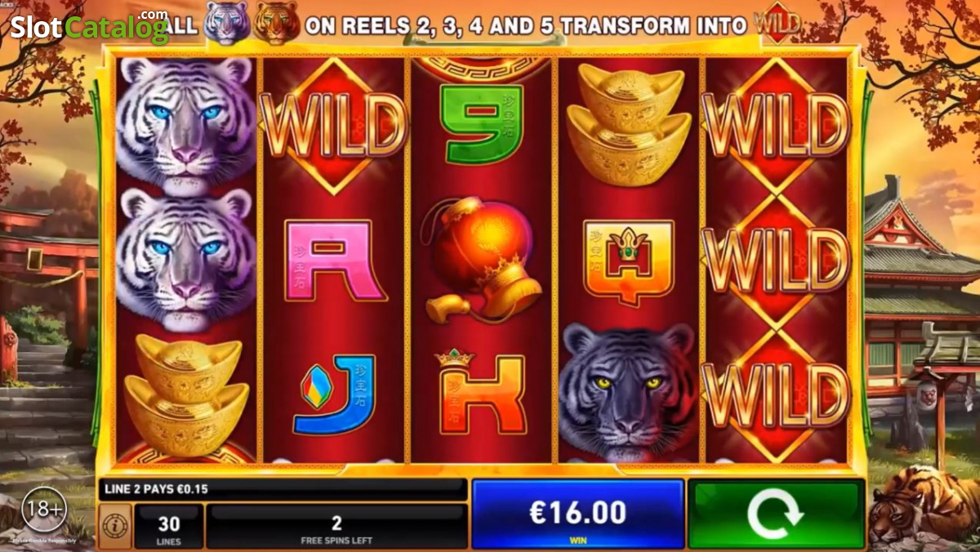Click the black tiger symbol

[627, 390]
